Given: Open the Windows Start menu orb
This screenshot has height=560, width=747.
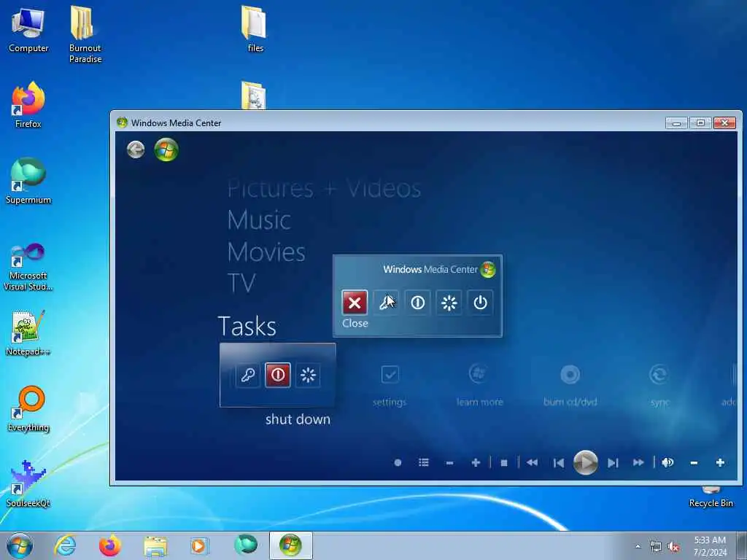Looking at the screenshot, I should click(20, 545).
